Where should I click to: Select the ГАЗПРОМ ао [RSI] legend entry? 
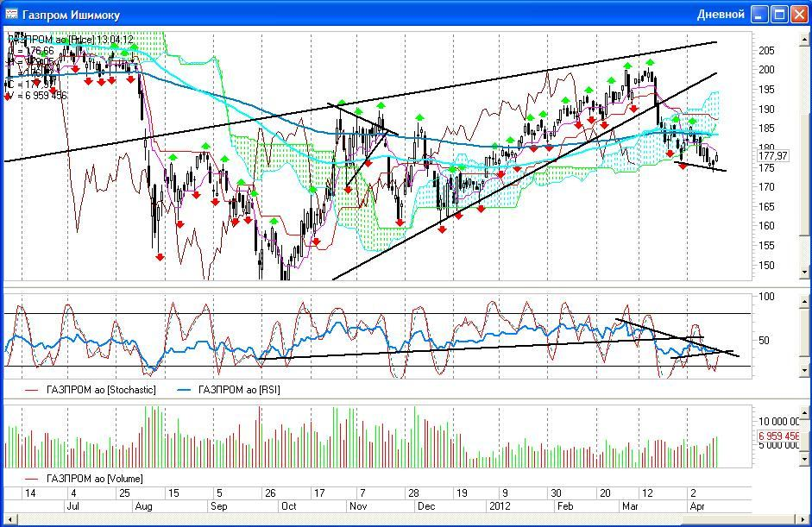coord(229,390)
